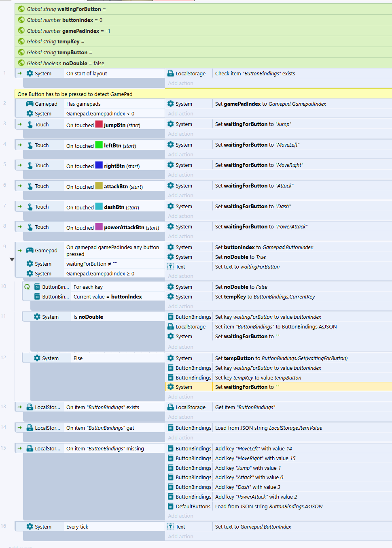Select the Touch icon in the attackBtn event
The image size is (392, 548).
click(x=30, y=186)
